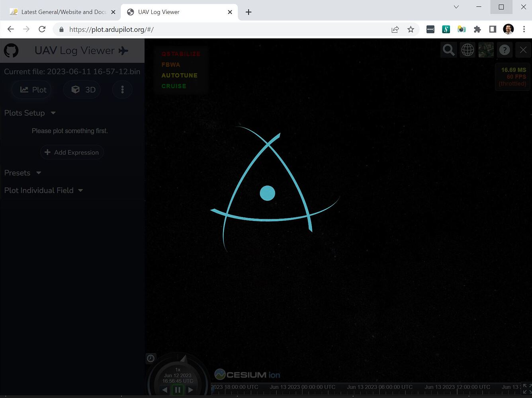532x398 pixels.
Task: Pause playback using the pause control
Action: tap(178, 390)
